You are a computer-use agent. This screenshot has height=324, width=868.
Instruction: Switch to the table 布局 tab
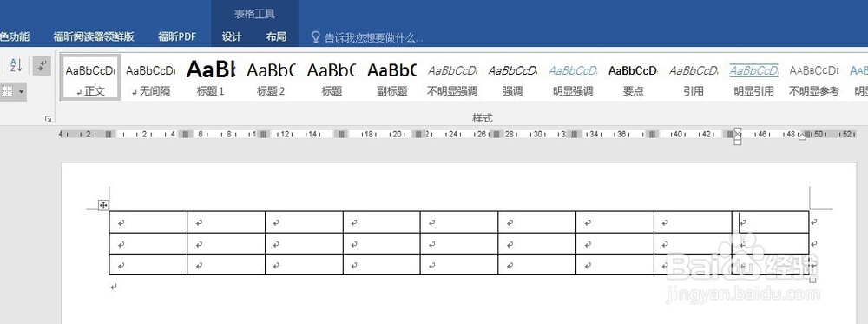[276, 37]
